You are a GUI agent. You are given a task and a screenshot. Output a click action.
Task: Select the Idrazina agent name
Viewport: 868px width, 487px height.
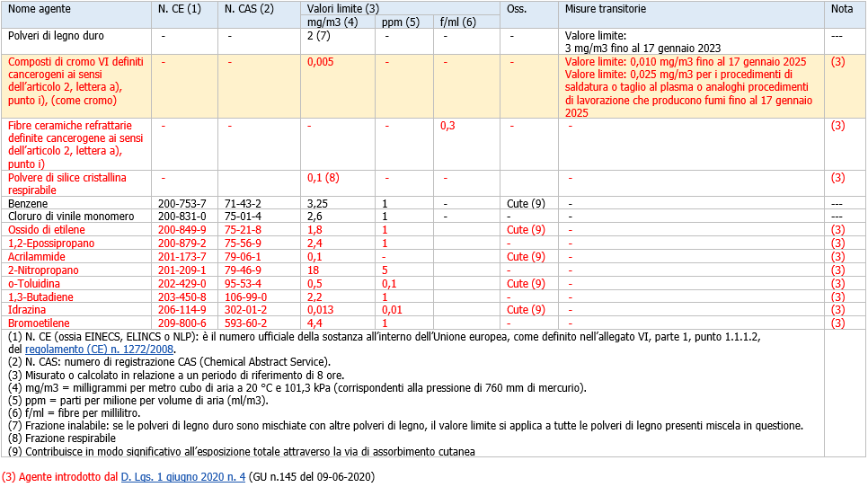point(29,310)
